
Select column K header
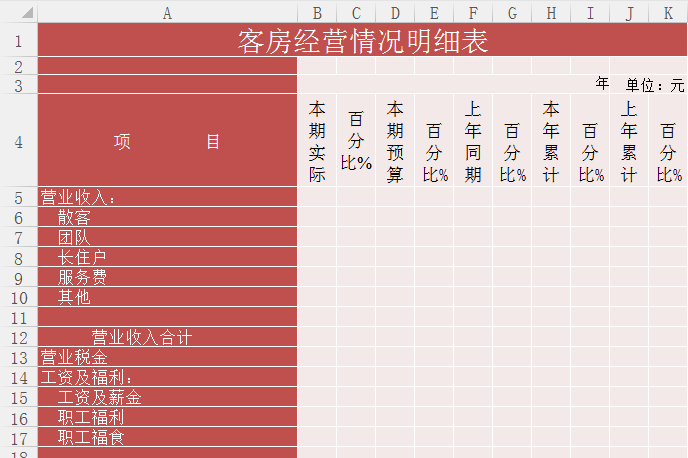click(x=668, y=12)
